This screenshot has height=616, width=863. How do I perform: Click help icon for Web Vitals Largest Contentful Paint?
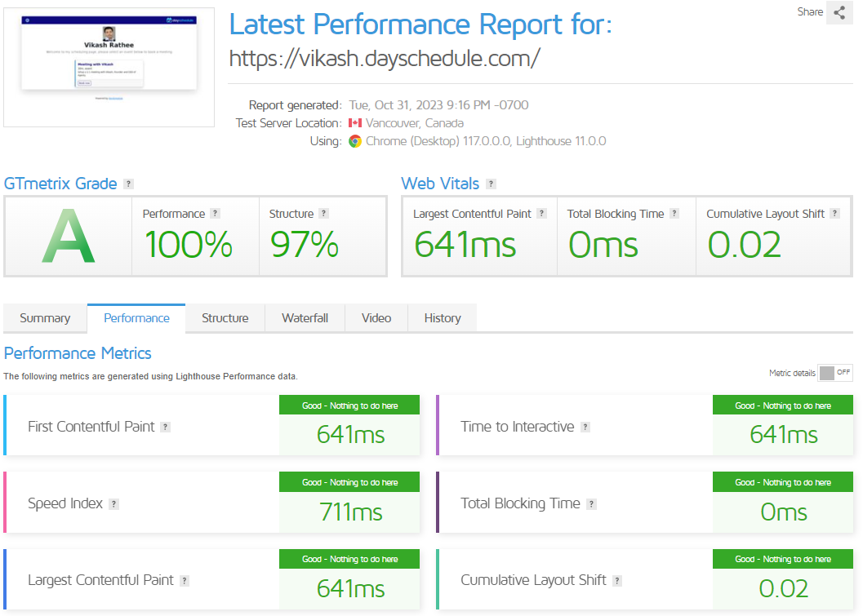[x=541, y=214]
